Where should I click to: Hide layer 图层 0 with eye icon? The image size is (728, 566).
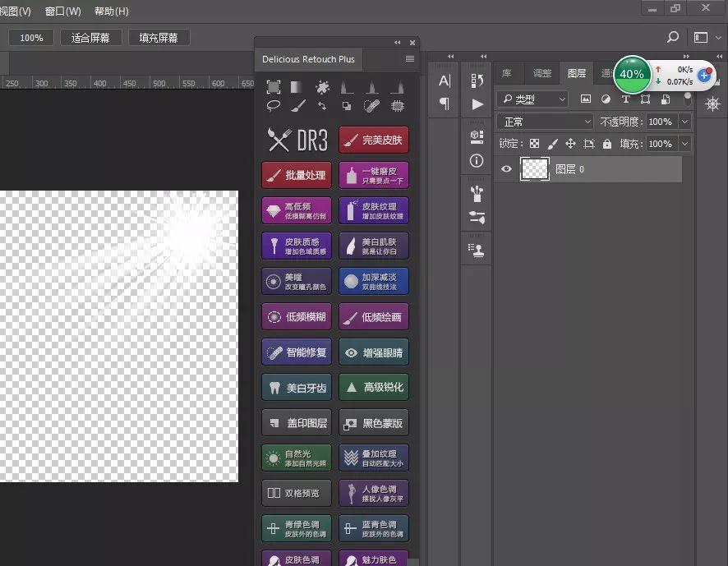click(x=507, y=169)
